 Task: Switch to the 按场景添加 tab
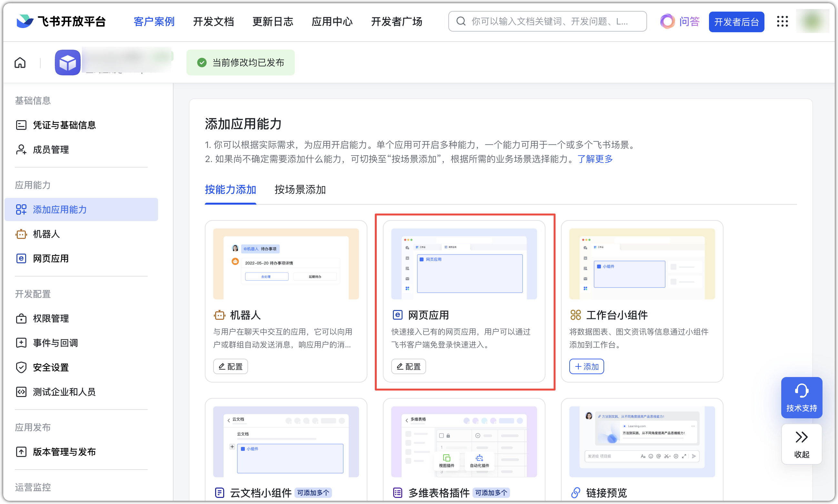[x=300, y=190]
